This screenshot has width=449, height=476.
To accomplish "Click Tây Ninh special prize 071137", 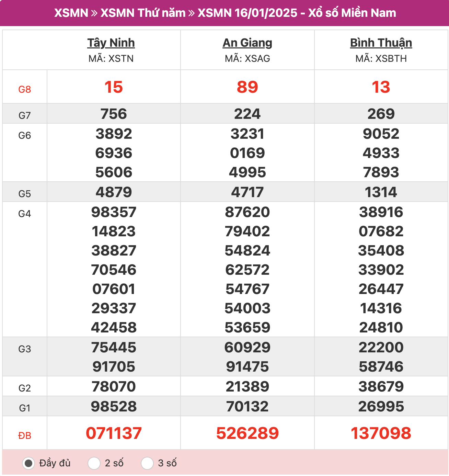I will (x=114, y=433).
